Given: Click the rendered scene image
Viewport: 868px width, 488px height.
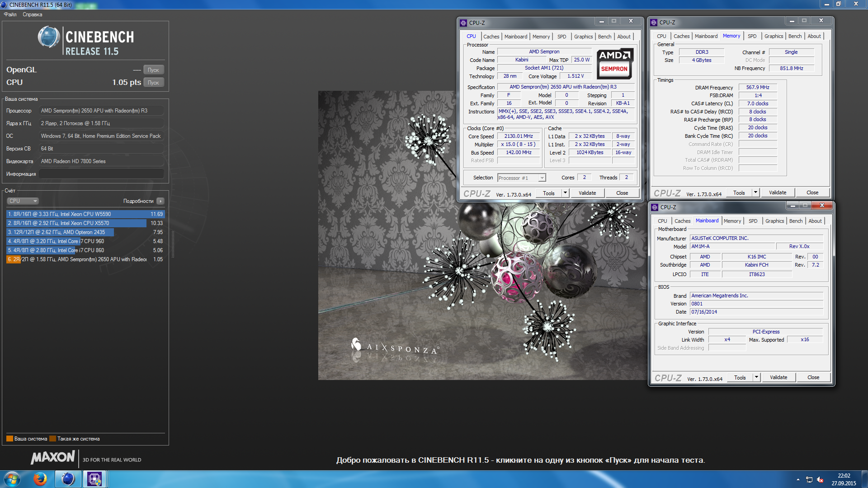Looking at the screenshot, I should (x=482, y=235).
